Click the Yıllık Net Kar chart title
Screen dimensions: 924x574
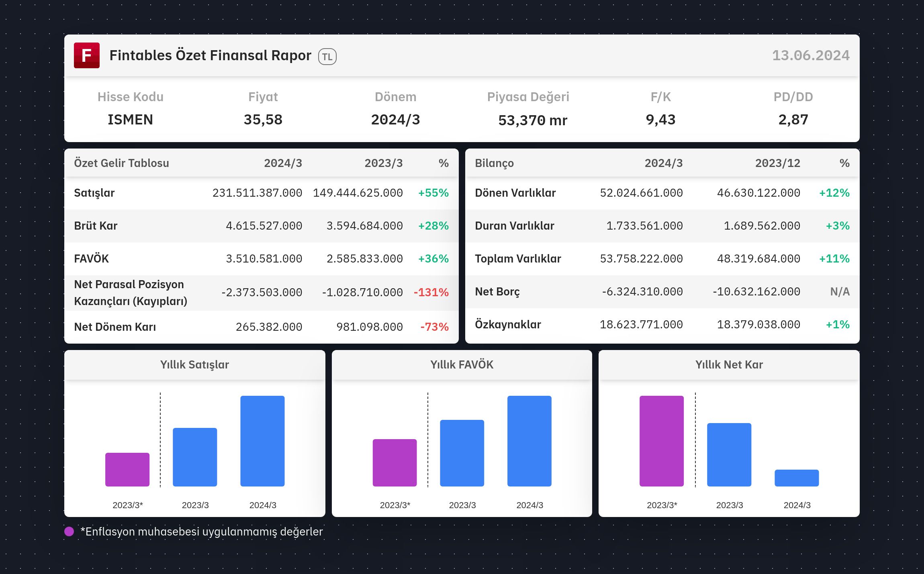click(x=729, y=364)
